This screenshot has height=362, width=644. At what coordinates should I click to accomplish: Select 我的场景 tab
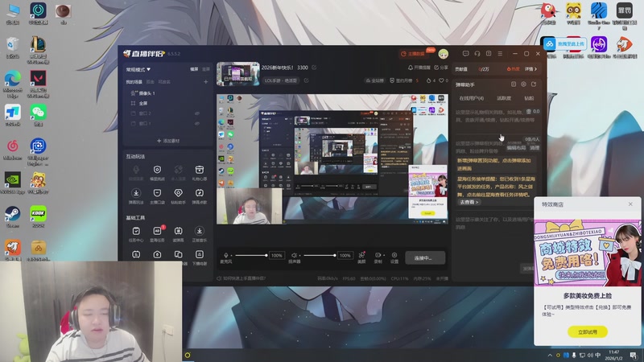(134, 82)
